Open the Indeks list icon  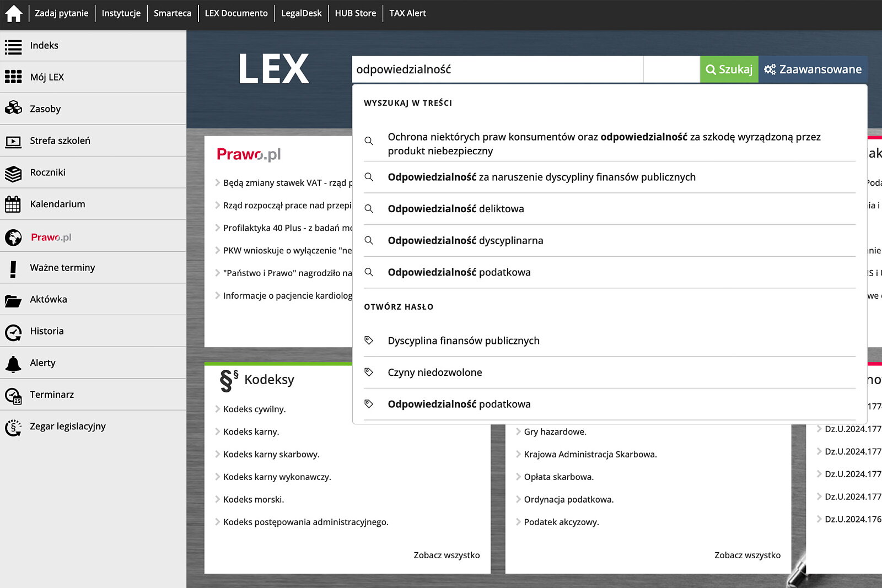(13, 46)
